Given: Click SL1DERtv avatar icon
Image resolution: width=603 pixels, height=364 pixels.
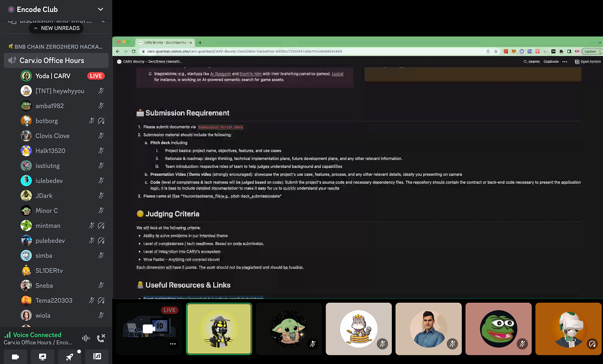Looking at the screenshot, I should pos(26,270).
